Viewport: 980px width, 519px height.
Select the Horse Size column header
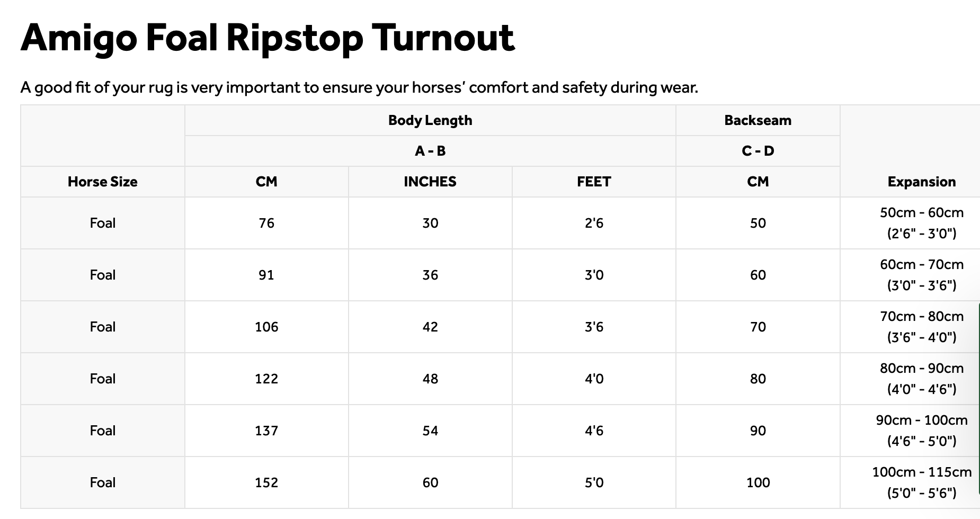tap(102, 182)
